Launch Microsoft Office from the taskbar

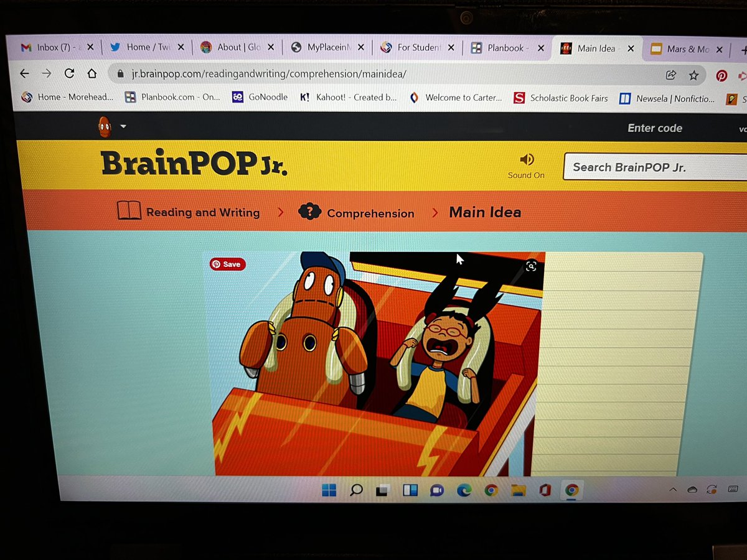click(x=545, y=491)
